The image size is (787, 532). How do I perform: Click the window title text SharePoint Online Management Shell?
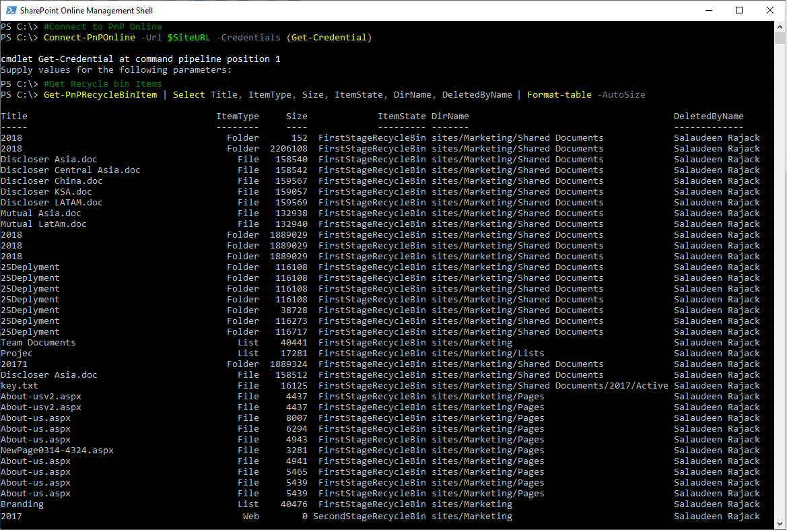click(x=86, y=10)
